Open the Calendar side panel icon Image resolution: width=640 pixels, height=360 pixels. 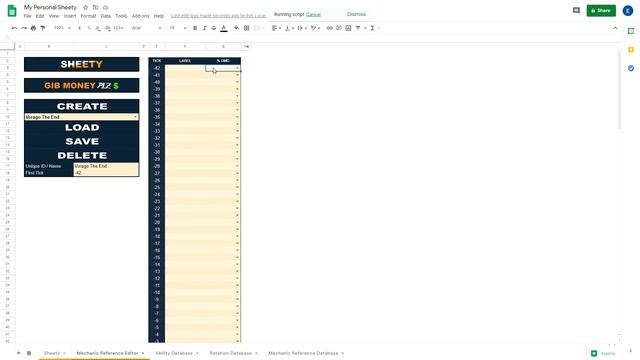[631, 31]
